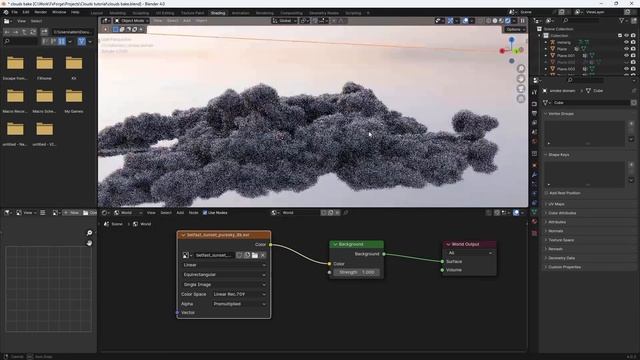Unlink the image with the X button

(x=263, y=255)
